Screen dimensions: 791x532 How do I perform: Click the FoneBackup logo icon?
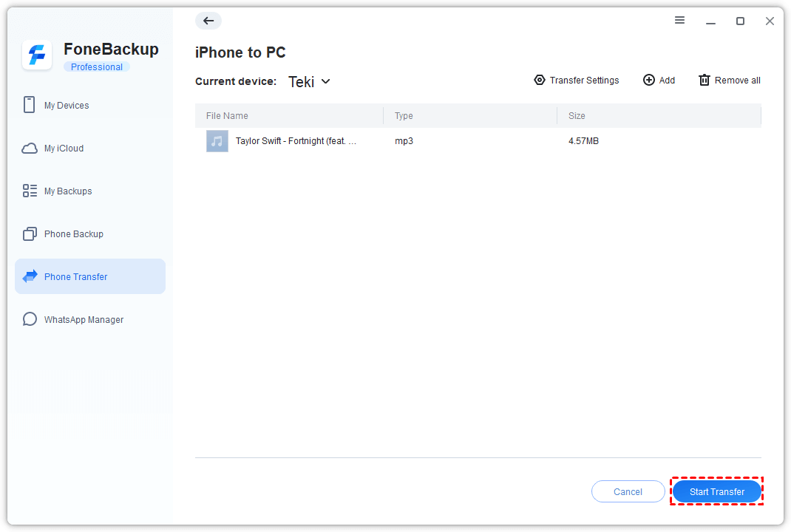click(x=37, y=55)
